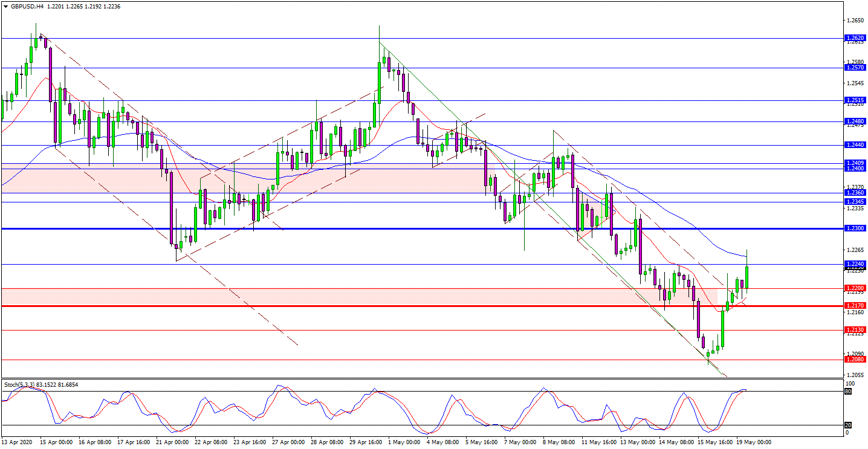This screenshot has width=868, height=449.
Task: Click the 1 May 00:00 time label
Action: (404, 442)
